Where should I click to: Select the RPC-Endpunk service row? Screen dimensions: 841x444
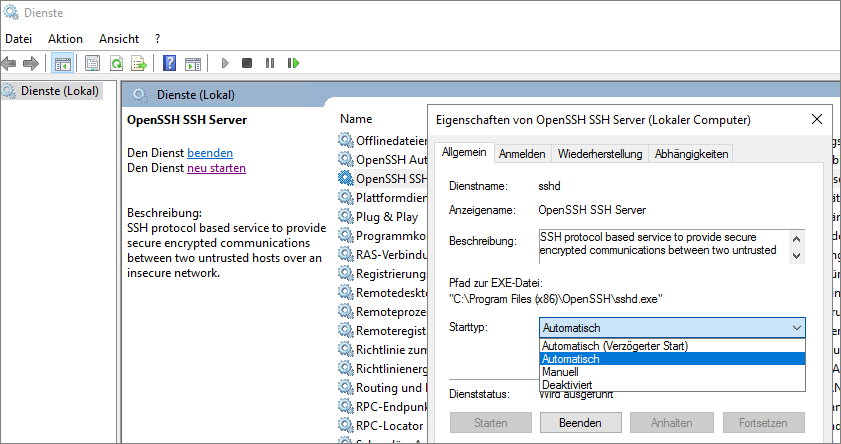coord(383,406)
